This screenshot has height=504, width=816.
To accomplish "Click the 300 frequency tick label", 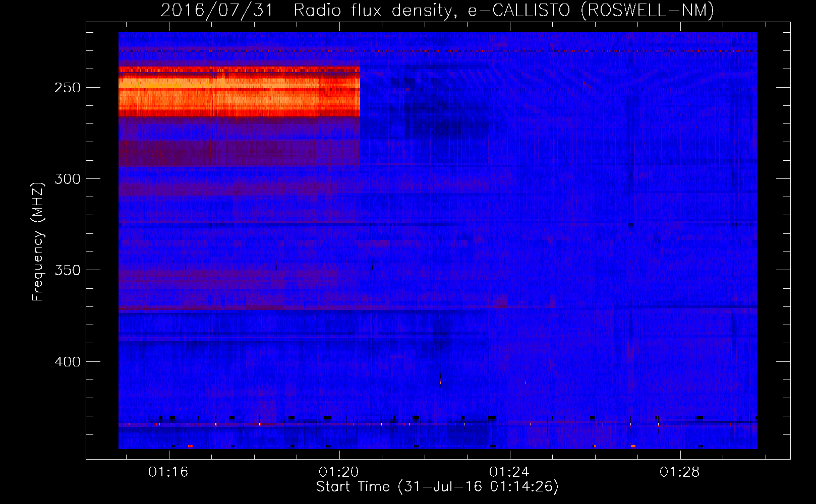I will coord(68,179).
